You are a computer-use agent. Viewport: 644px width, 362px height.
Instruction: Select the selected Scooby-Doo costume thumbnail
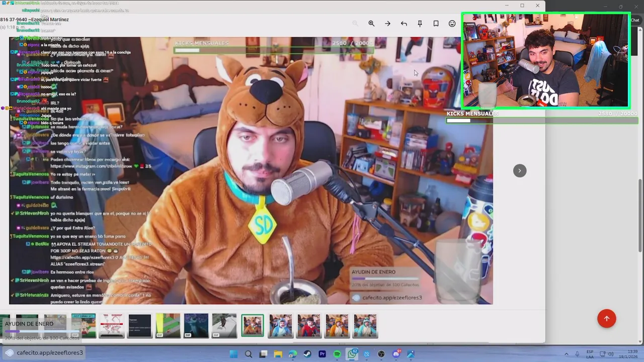point(252,325)
